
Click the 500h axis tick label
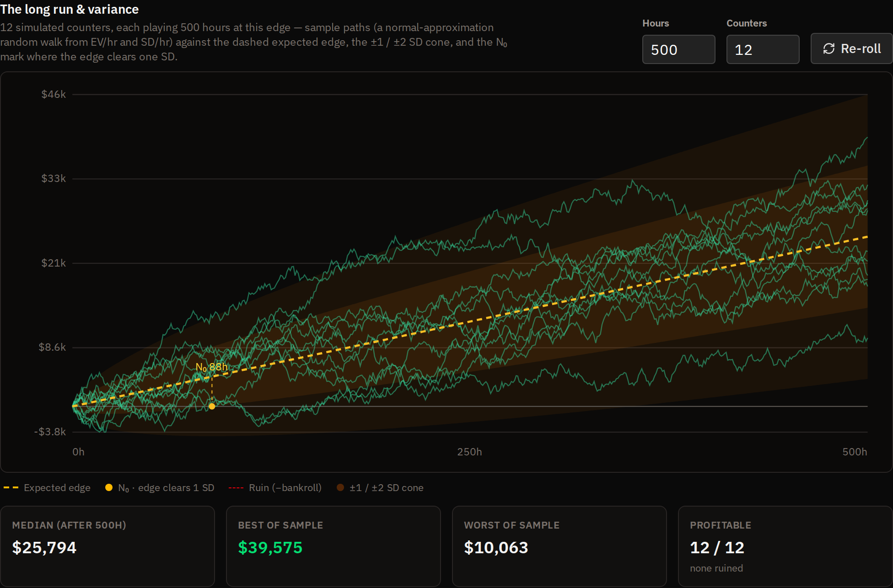[x=855, y=452]
